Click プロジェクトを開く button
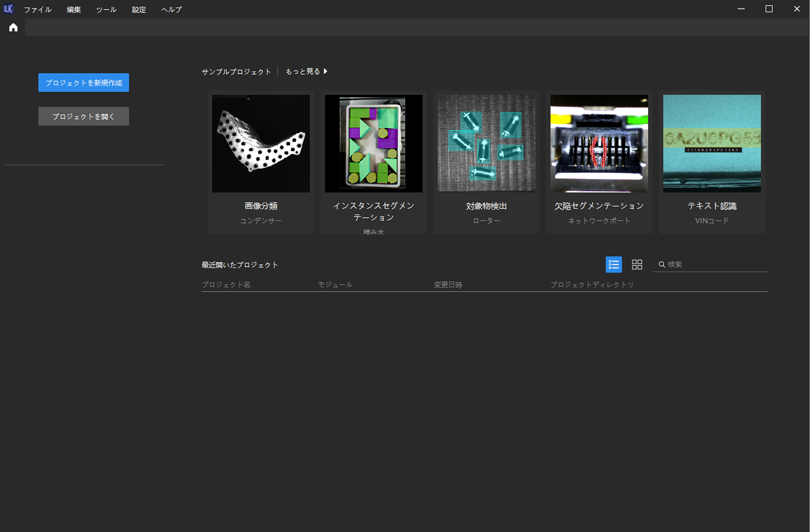810x532 pixels. (x=83, y=116)
